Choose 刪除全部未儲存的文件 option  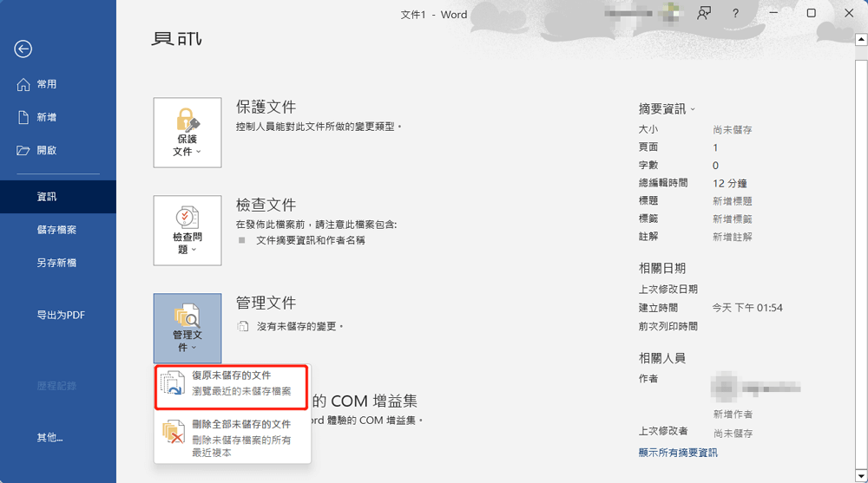pos(232,437)
